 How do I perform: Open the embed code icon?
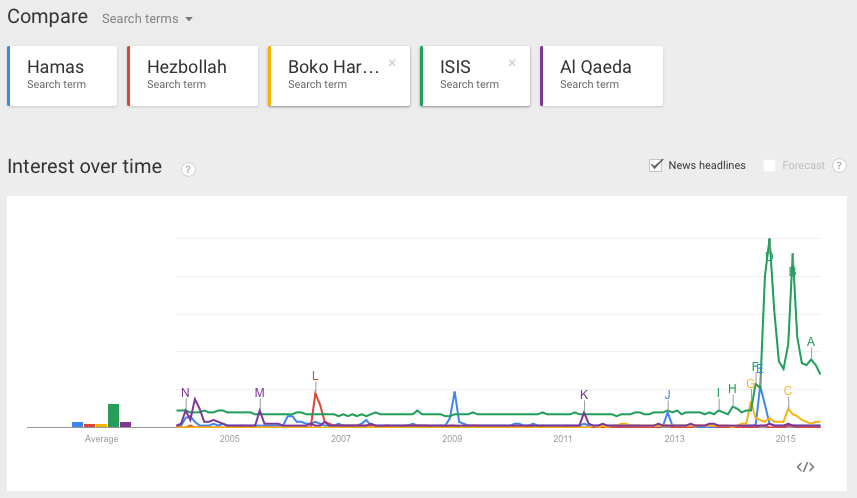tap(806, 466)
